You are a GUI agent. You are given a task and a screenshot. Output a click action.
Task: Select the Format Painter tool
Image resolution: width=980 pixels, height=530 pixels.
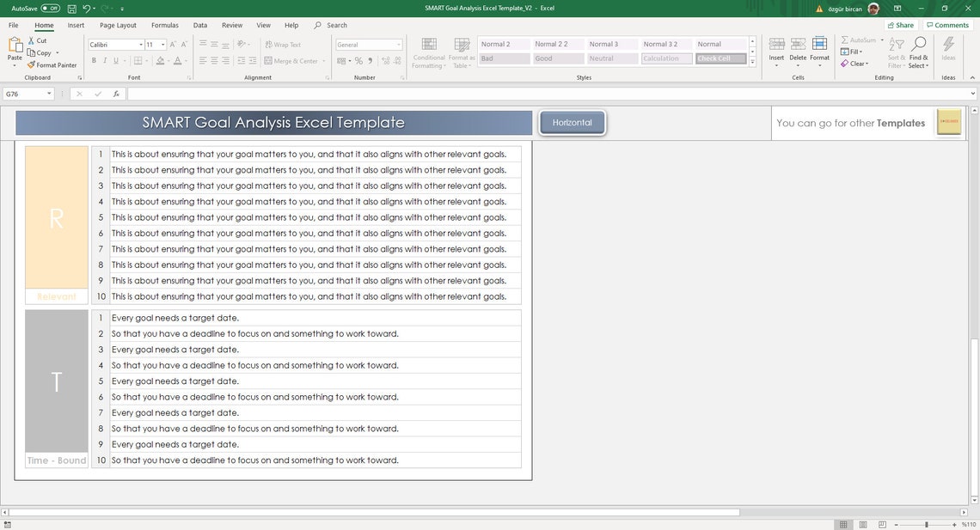[x=53, y=64]
